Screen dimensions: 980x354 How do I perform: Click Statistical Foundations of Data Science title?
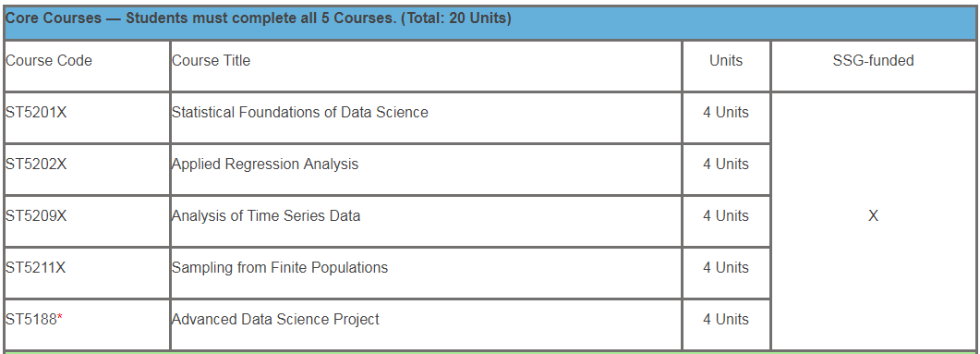tap(300, 113)
